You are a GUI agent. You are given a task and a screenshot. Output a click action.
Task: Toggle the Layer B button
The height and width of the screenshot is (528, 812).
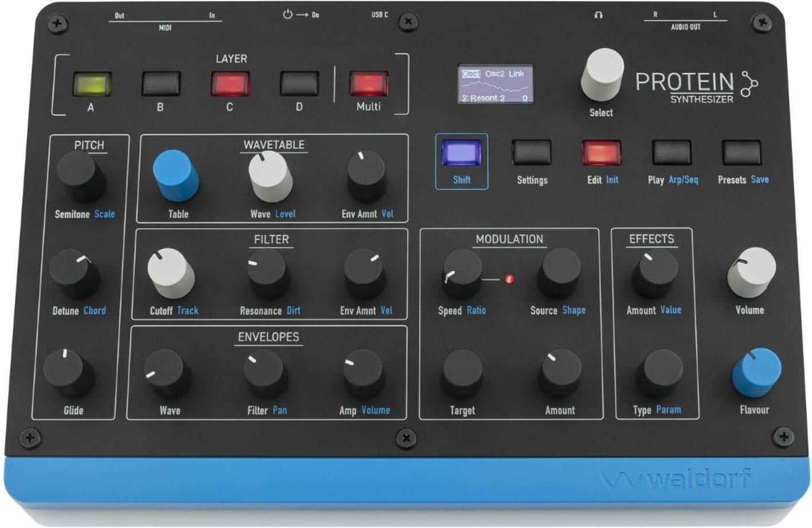[x=161, y=84]
